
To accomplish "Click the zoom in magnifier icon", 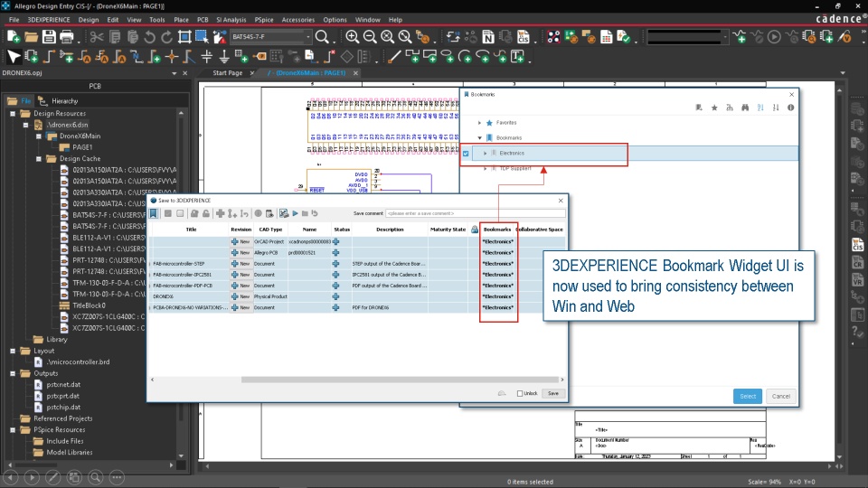I will click(x=352, y=37).
